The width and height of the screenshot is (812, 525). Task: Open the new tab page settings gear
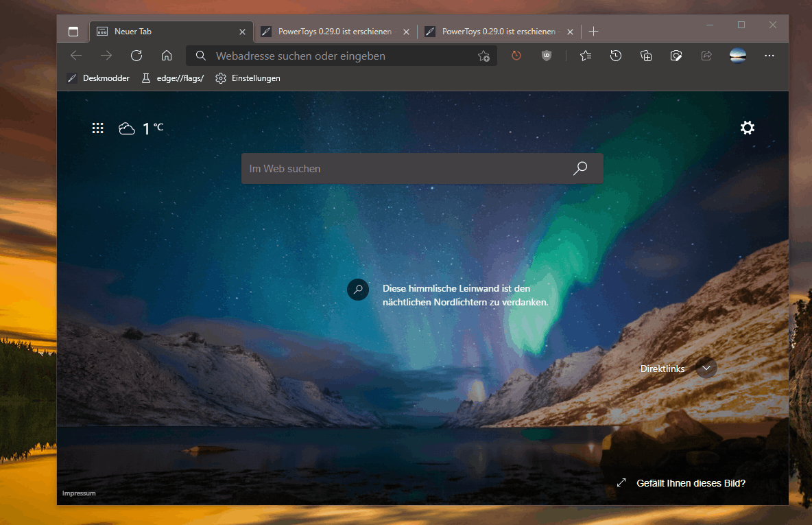(747, 128)
